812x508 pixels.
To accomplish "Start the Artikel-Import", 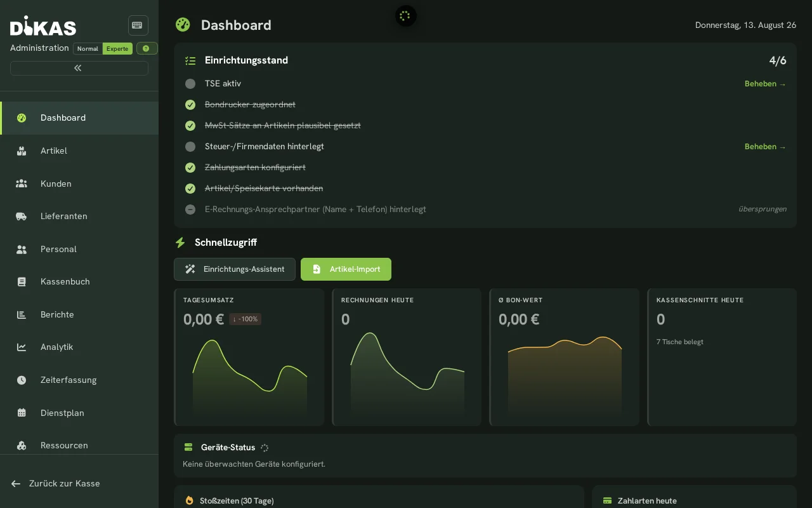I will tap(346, 269).
